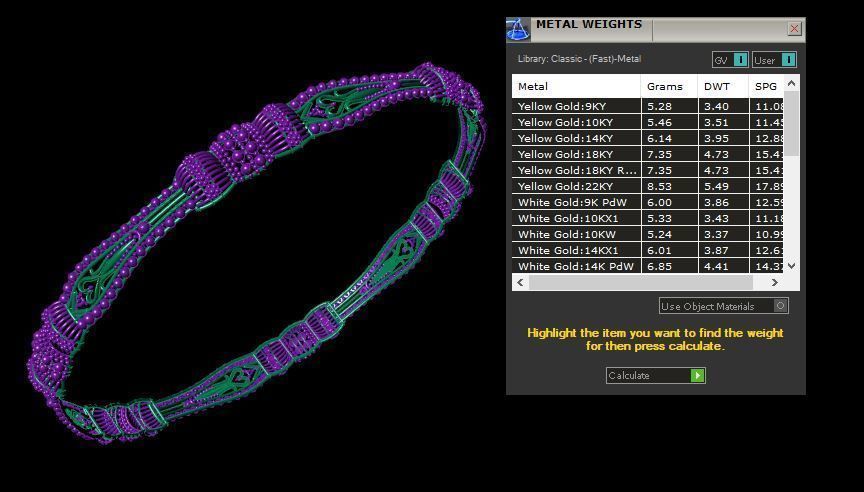Click the green Calculate arrow icon
Viewport: 864px width, 492px height.
698,375
